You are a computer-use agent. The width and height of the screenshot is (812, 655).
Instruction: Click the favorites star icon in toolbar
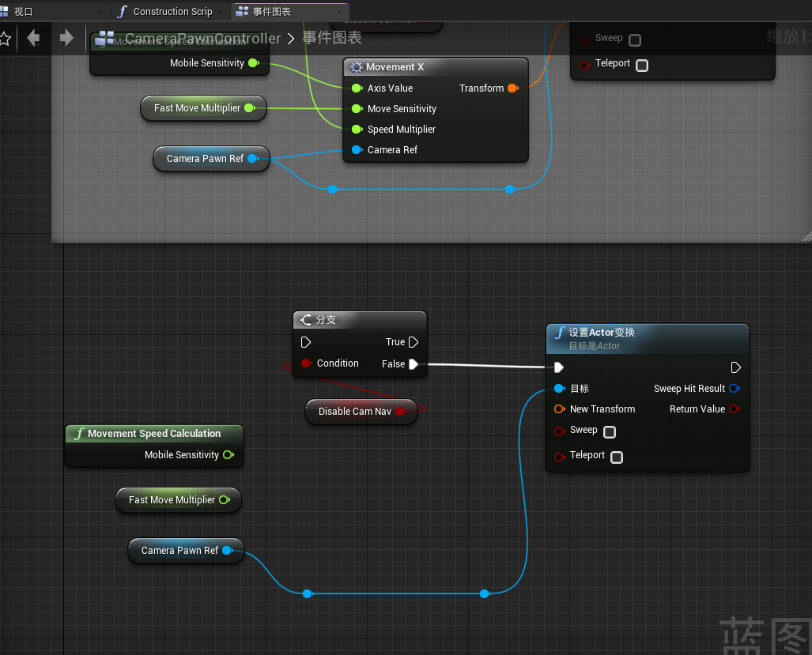click(x=5, y=38)
